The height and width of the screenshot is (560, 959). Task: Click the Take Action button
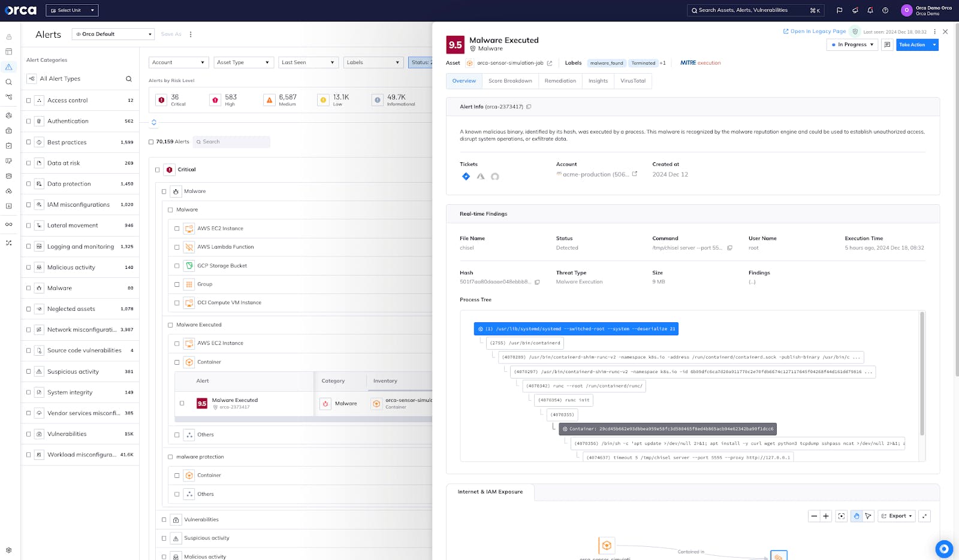(x=912, y=45)
